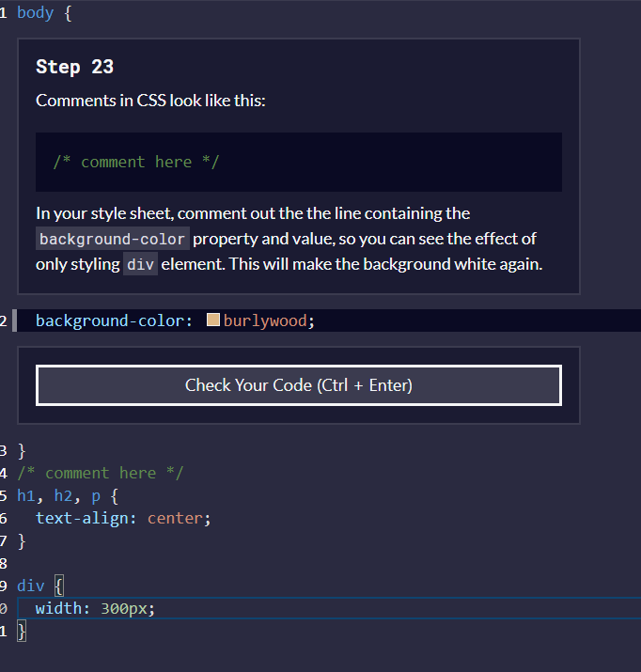This screenshot has width=641, height=672.
Task: Click the green comment on line 4
Action: point(100,473)
